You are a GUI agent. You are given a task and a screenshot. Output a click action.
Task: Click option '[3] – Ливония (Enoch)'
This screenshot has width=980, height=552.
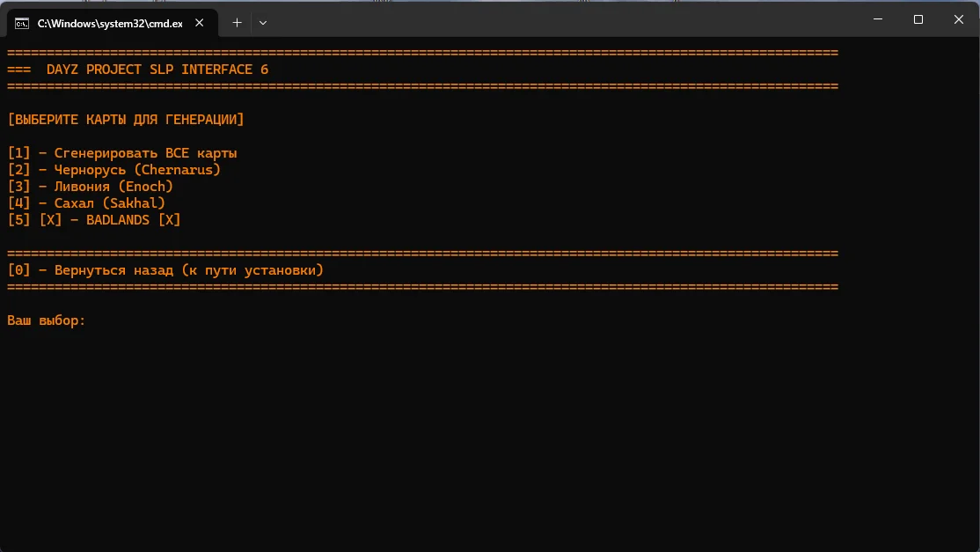(x=91, y=187)
